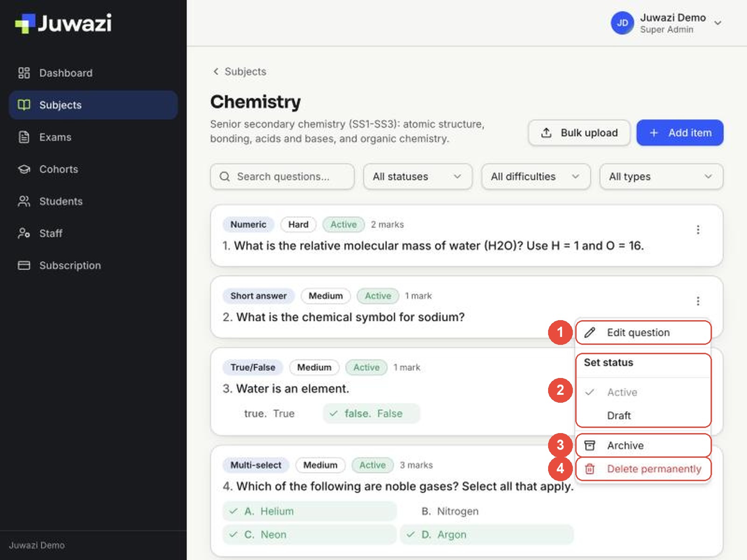This screenshot has height=560, width=747.
Task: Click the Exams document icon in sidebar
Action: coord(24,137)
